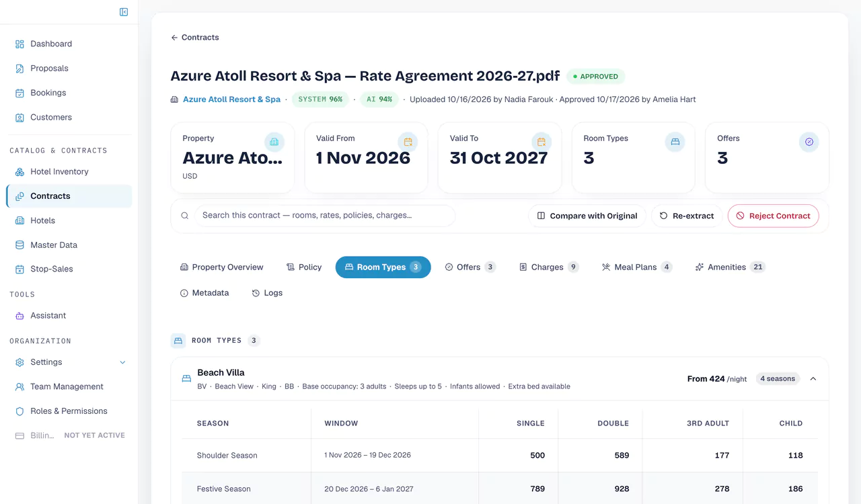
Task: Open Roles & Permissions
Action: click(x=69, y=411)
